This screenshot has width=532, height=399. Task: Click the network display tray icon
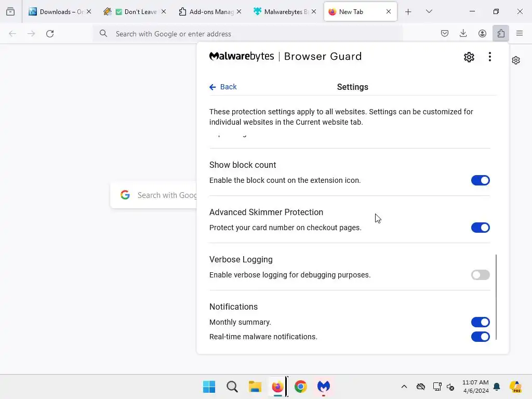point(437,387)
